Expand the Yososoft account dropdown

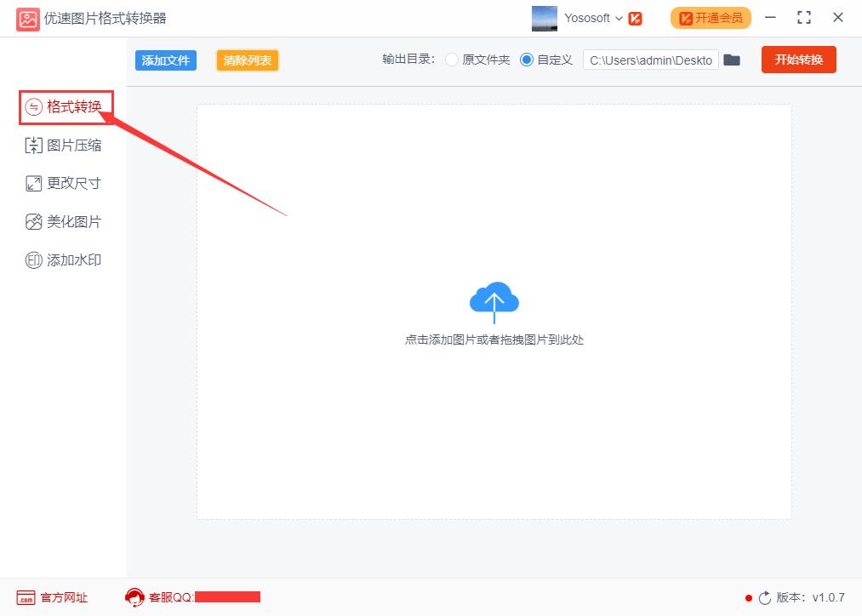(619, 17)
